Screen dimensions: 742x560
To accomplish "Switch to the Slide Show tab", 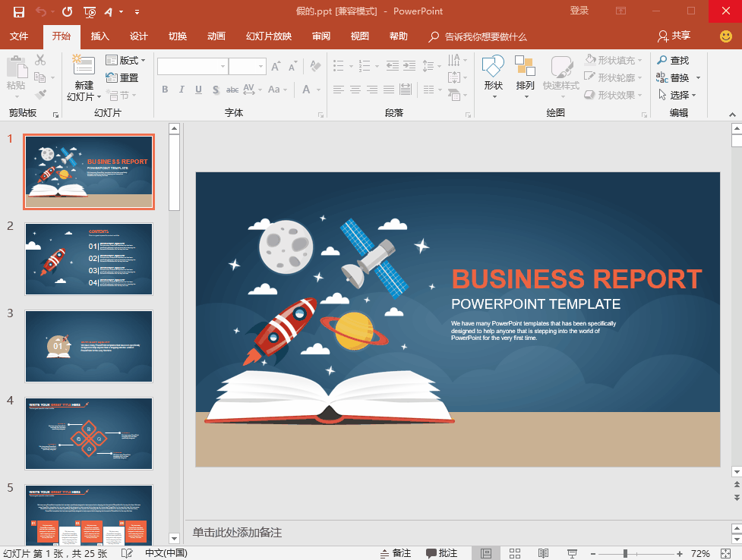I will coord(268,36).
